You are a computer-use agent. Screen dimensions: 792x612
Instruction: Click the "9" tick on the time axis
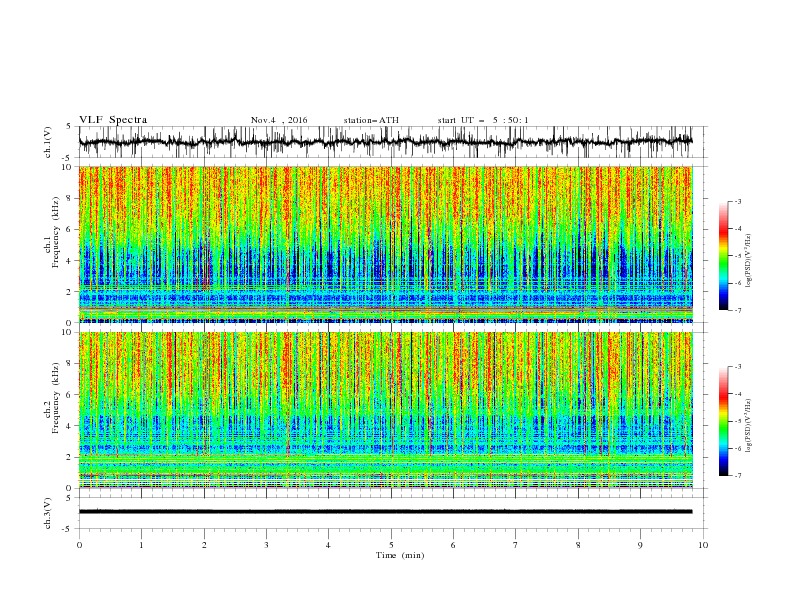click(x=640, y=545)
